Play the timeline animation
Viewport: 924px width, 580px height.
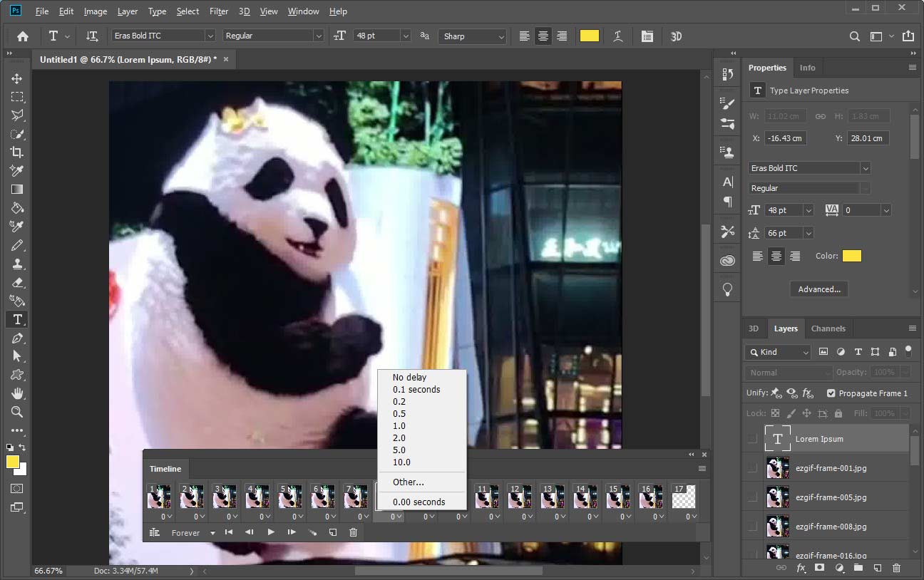(271, 532)
